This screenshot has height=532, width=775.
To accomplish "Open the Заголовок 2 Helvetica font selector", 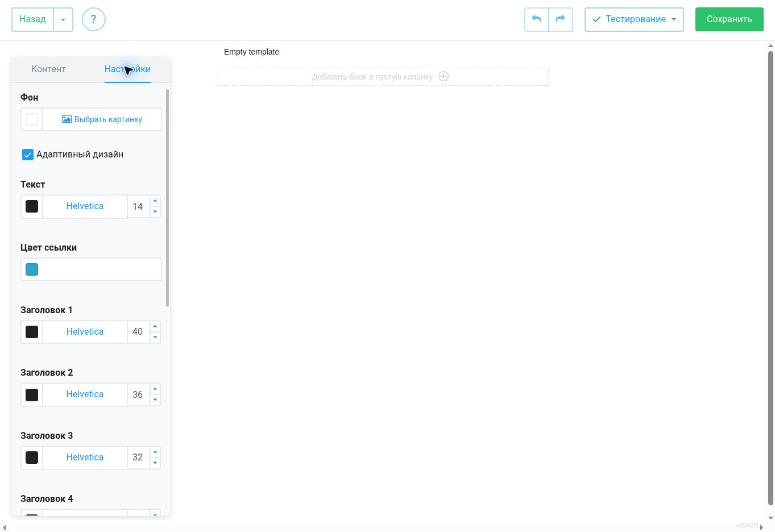I will 85,394.
